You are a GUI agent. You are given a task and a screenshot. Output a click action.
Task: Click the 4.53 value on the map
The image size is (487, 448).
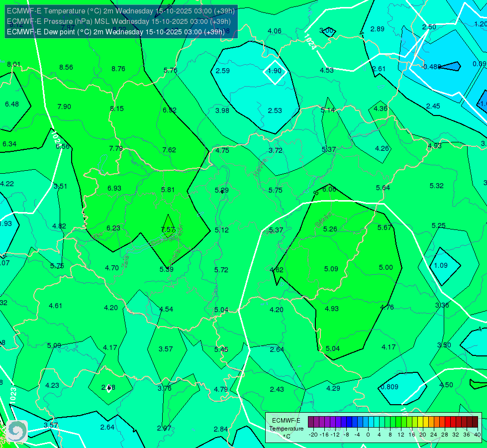click(x=327, y=70)
